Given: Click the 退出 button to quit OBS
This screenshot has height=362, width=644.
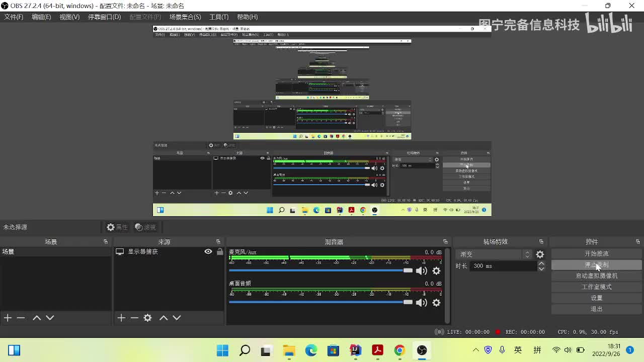Looking at the screenshot, I should click(597, 309).
